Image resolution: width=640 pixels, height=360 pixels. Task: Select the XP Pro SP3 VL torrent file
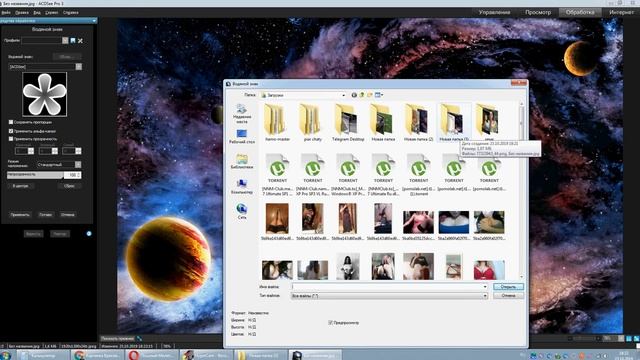tap(313, 175)
